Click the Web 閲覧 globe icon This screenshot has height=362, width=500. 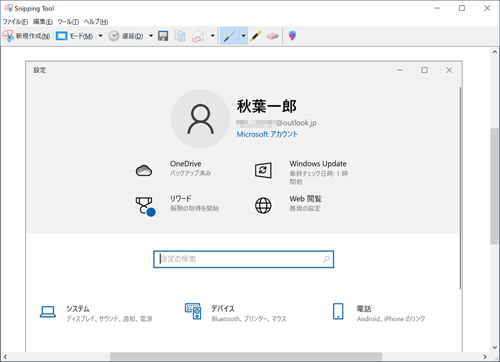click(x=263, y=205)
